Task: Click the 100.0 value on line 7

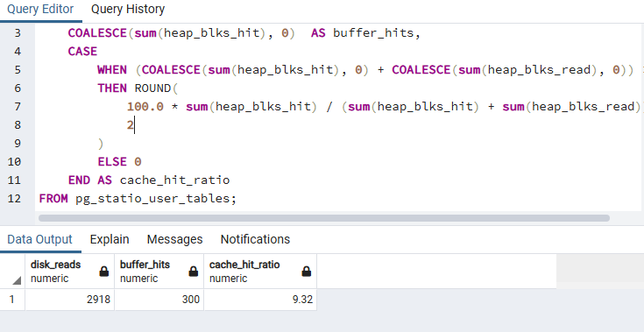Action: 145,107
